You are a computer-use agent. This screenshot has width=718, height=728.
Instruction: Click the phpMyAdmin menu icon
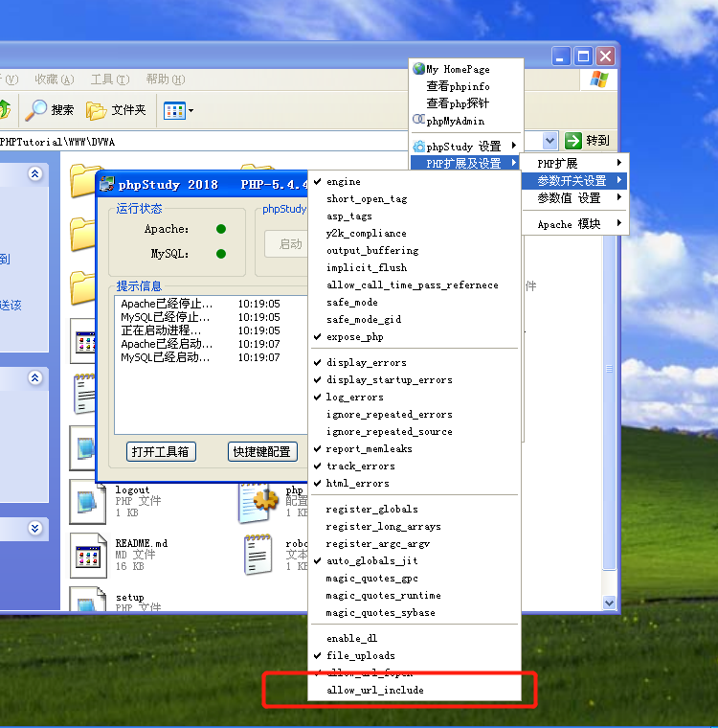click(418, 120)
